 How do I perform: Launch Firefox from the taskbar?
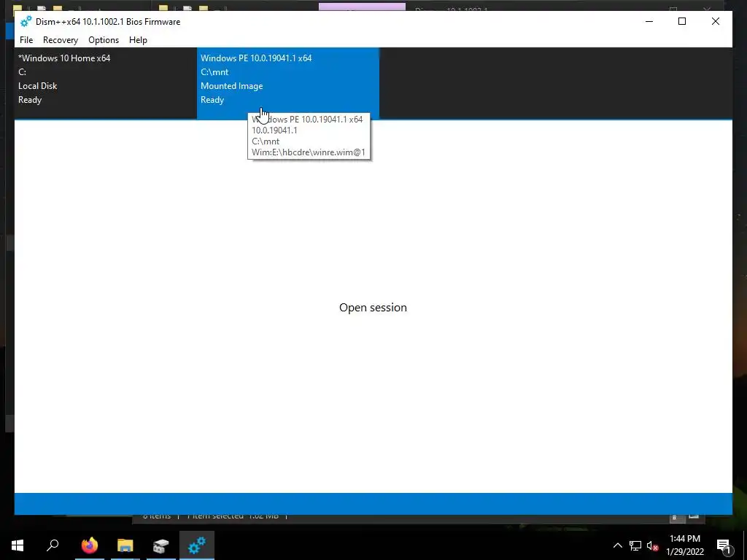click(89, 545)
